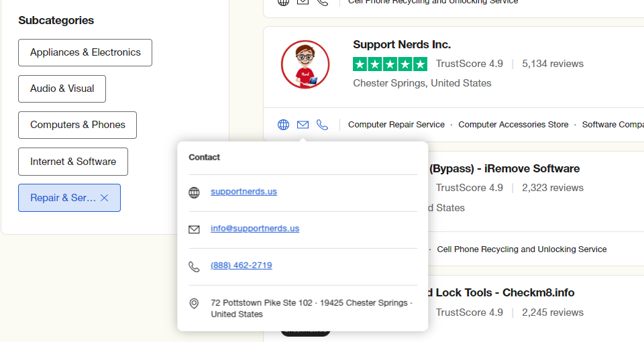Select Computers & Phones subcategory
644x342 pixels.
(77, 125)
